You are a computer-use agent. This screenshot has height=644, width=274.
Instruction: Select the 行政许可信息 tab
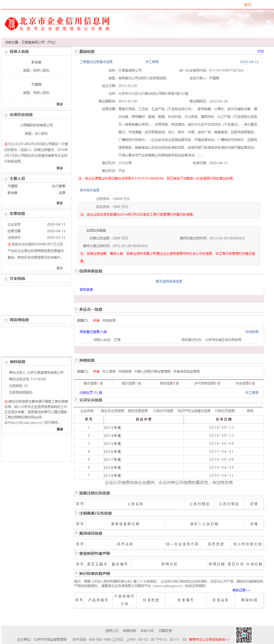tap(163, 411)
